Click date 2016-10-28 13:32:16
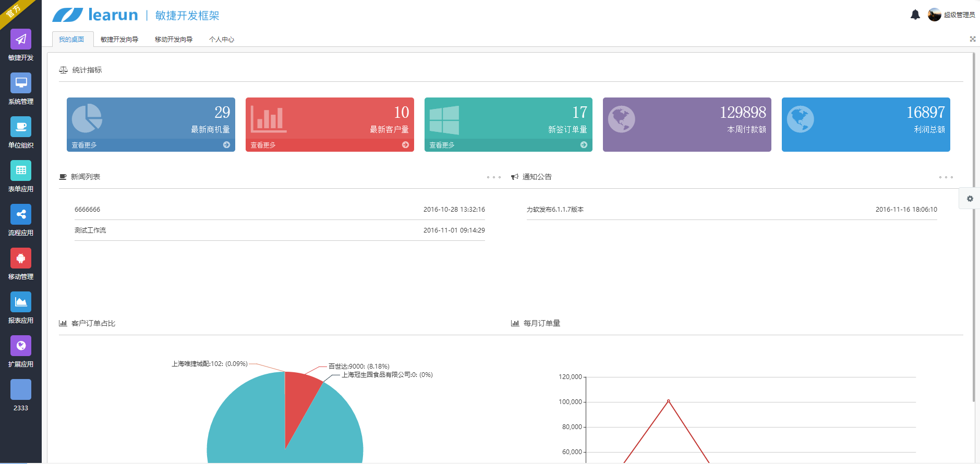The height and width of the screenshot is (464, 980). (x=454, y=210)
